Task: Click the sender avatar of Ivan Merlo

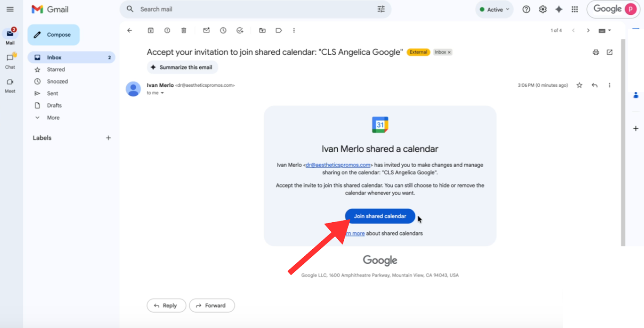Action: point(133,89)
